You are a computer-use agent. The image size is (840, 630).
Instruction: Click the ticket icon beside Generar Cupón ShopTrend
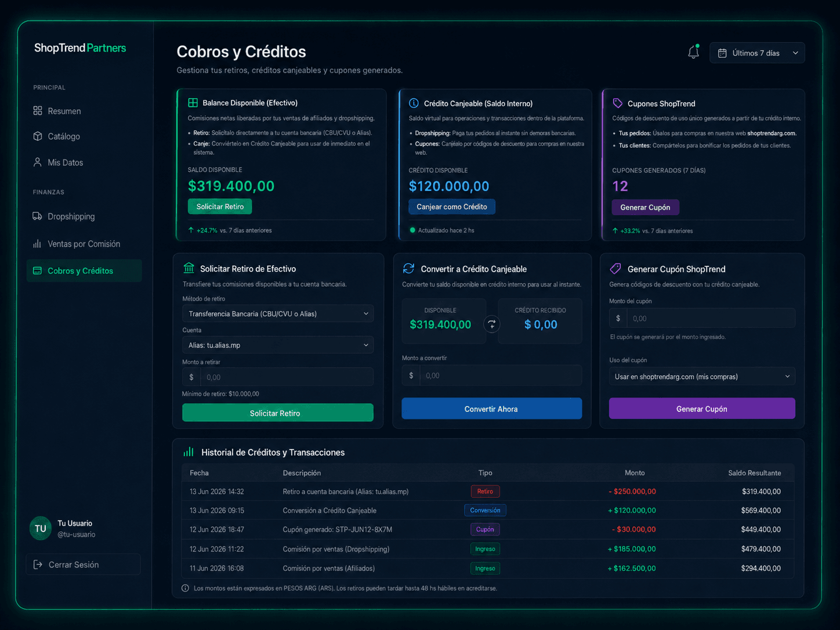point(615,269)
